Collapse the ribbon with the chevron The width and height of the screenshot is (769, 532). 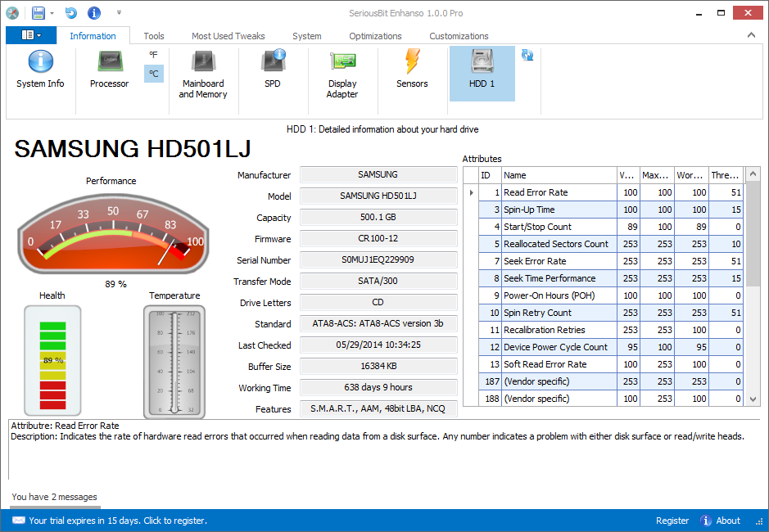tap(751, 35)
